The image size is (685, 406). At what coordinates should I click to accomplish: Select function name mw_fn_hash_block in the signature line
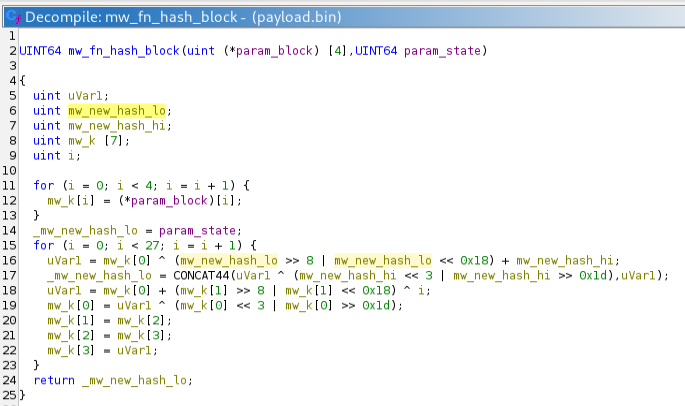pos(124,51)
